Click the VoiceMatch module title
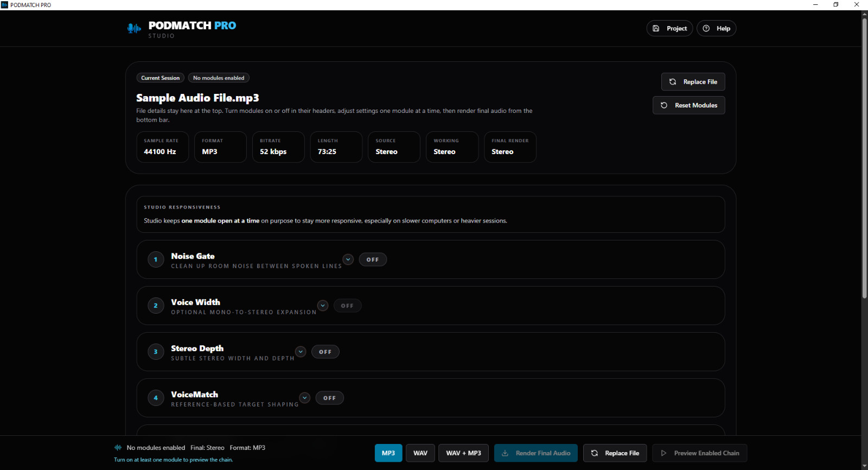The width and height of the screenshot is (868, 470). pyautogui.click(x=194, y=395)
